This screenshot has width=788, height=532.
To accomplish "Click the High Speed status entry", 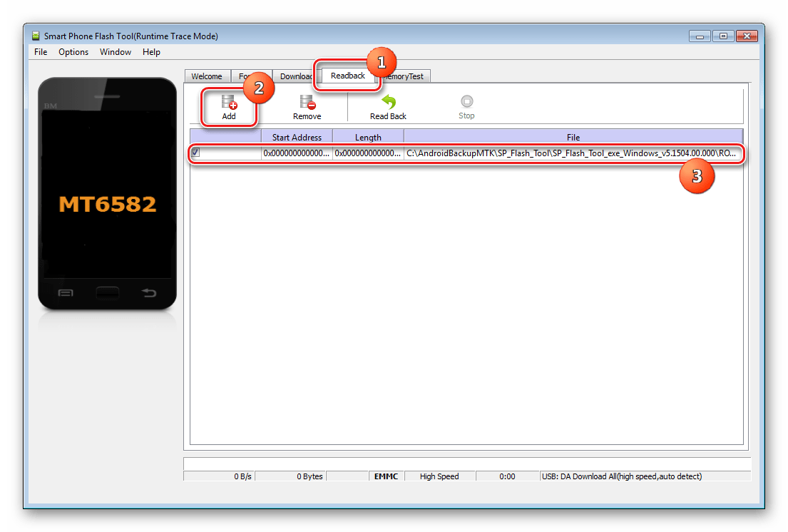I will (x=439, y=476).
